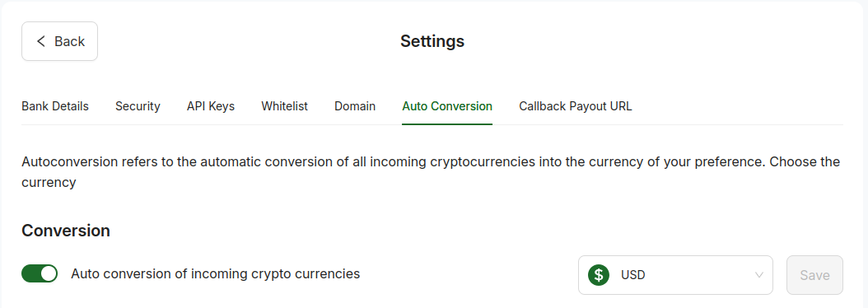
Task: Click the Autoconversion description paragraph
Action: point(431,172)
